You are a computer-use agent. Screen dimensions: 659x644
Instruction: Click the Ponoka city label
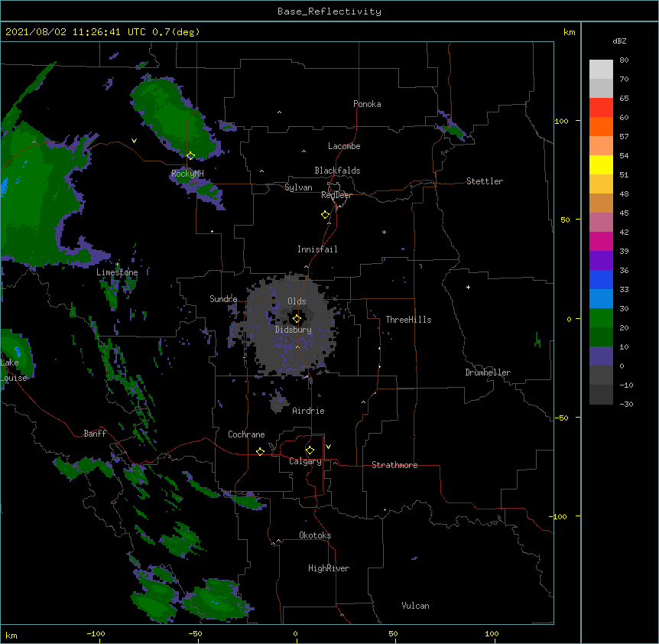pos(367,104)
